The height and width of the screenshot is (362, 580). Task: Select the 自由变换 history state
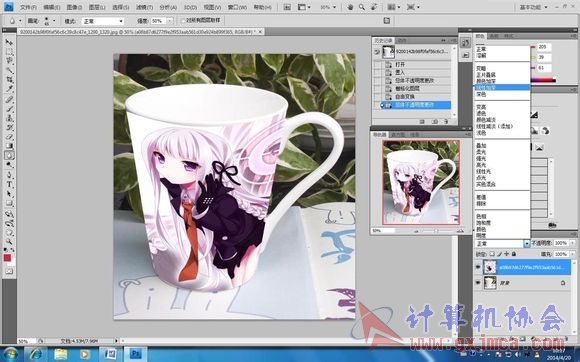pos(405,97)
